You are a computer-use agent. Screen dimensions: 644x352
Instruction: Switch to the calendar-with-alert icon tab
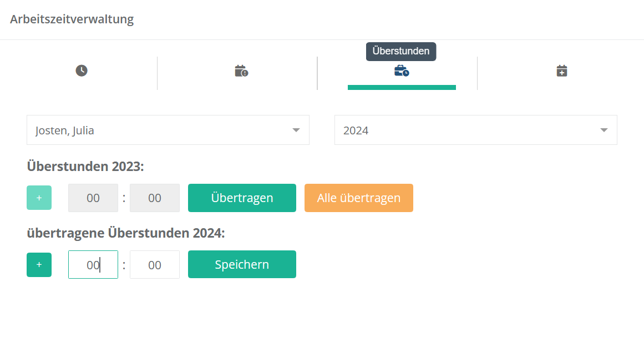pos(241,71)
